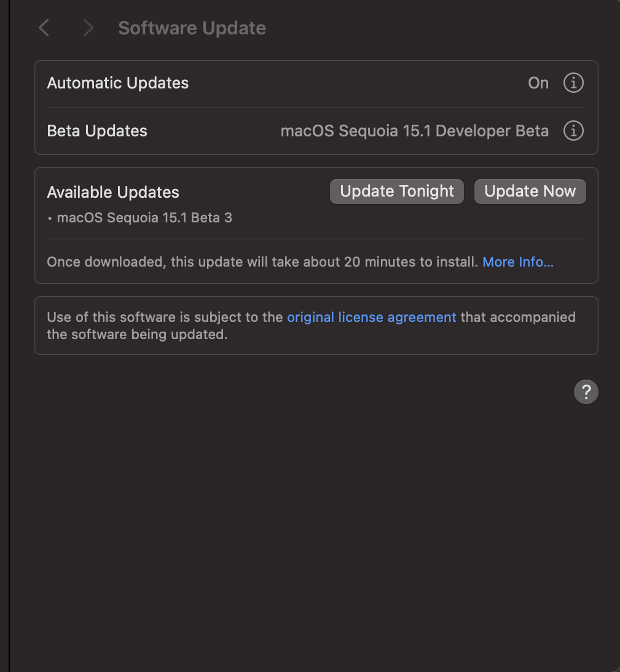Click the Update Tonight button
The height and width of the screenshot is (672, 620).
pyautogui.click(x=396, y=192)
